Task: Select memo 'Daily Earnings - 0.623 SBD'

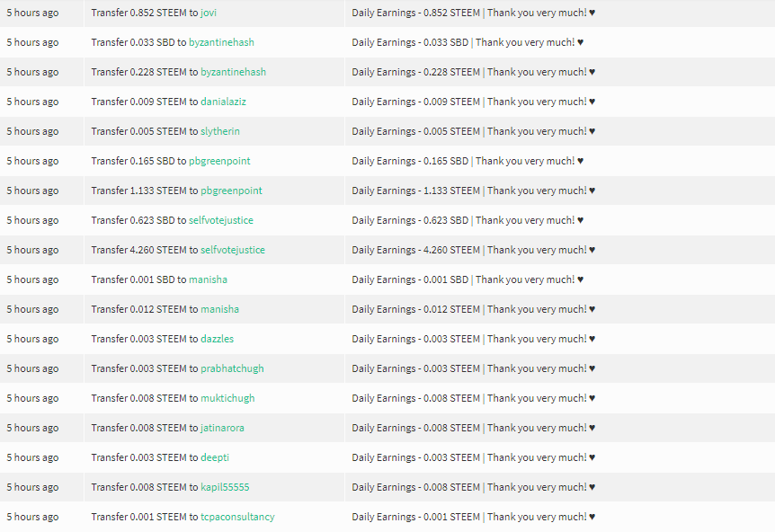Action: (410, 220)
